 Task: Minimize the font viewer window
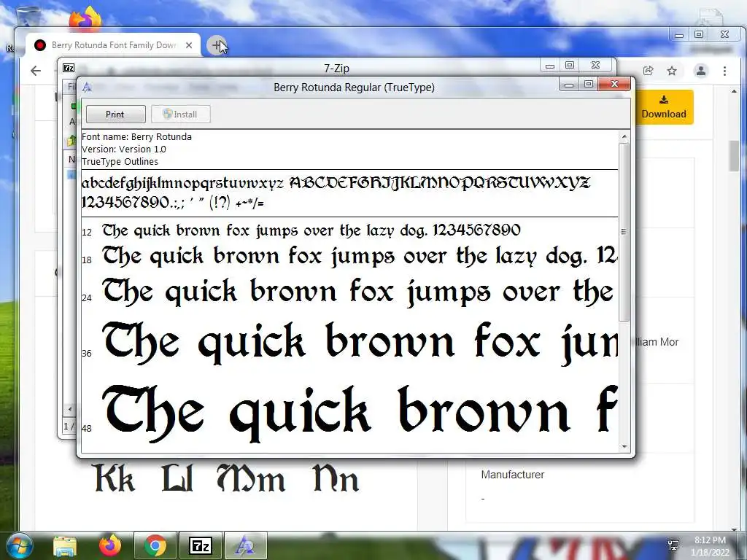[569, 85]
